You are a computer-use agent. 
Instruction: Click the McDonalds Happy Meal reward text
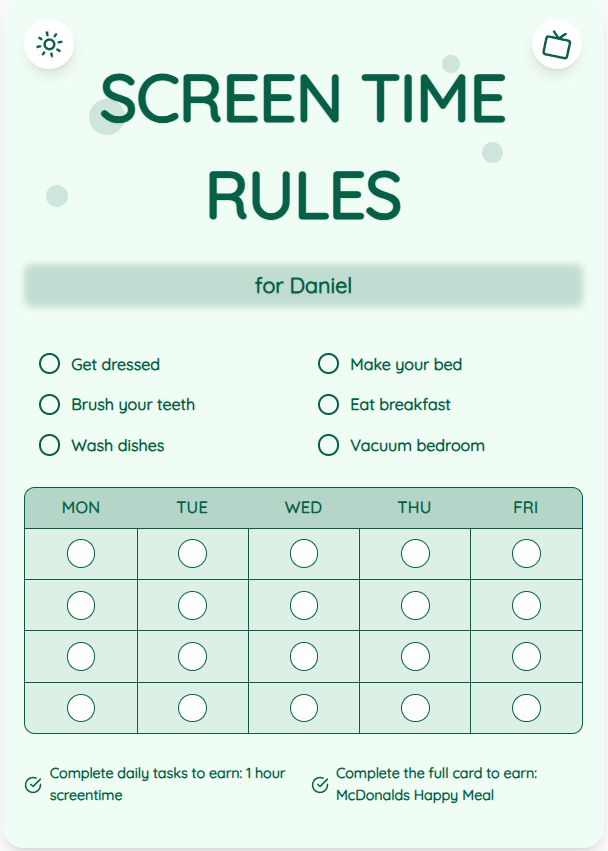coord(415,796)
